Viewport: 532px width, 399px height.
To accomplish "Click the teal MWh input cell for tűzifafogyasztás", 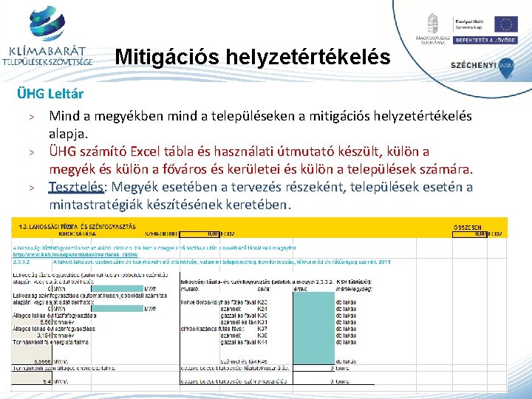I will pyautogui.click(x=117, y=289).
